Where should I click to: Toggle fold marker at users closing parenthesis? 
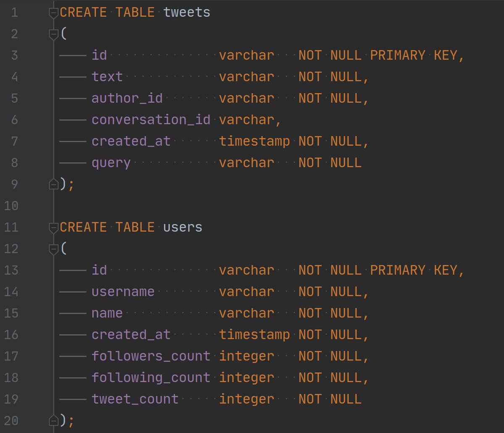(x=53, y=420)
